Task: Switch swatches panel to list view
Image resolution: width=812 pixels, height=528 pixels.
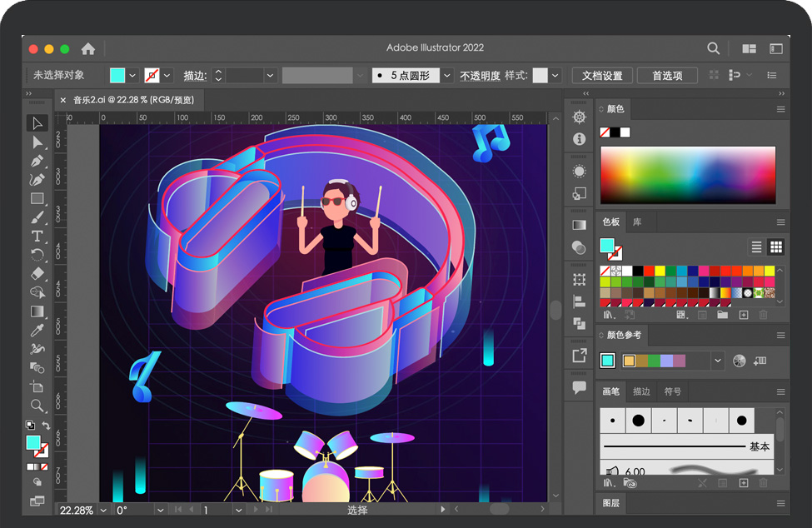Action: click(757, 247)
